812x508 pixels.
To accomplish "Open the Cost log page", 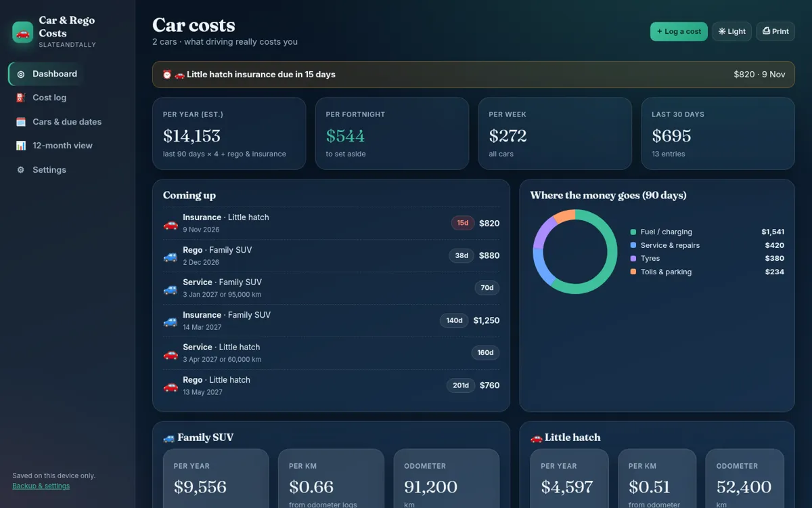I will click(x=47, y=98).
